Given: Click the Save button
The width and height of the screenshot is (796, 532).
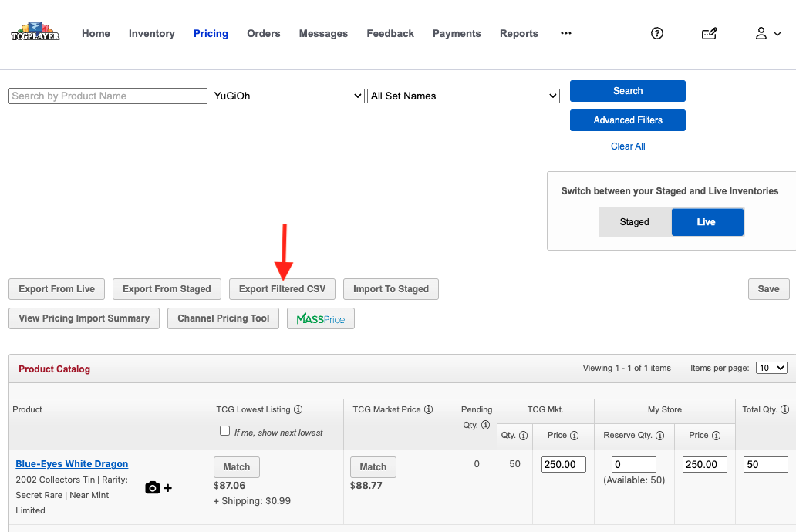Looking at the screenshot, I should [x=768, y=289].
